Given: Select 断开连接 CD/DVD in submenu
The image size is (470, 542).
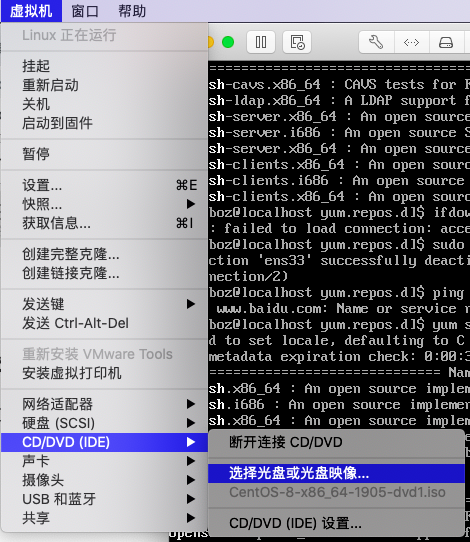Looking at the screenshot, I should click(337, 442).
